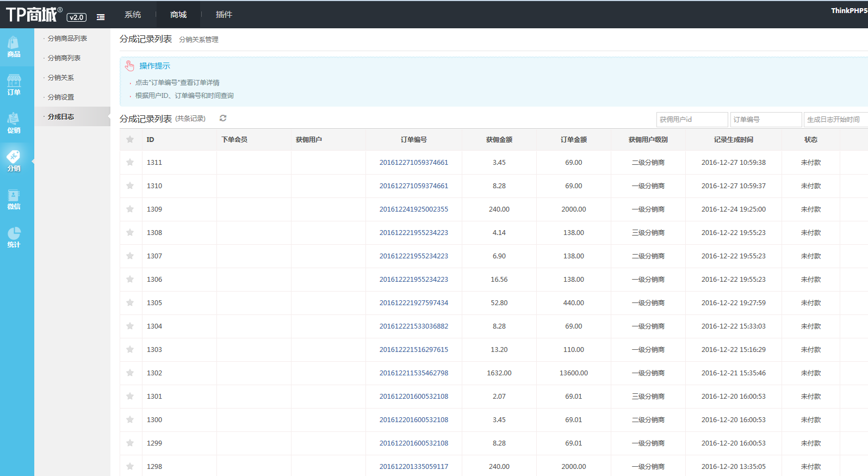The height and width of the screenshot is (476, 868).
Task: Open the 分销 sidebar section
Action: pyautogui.click(x=14, y=162)
